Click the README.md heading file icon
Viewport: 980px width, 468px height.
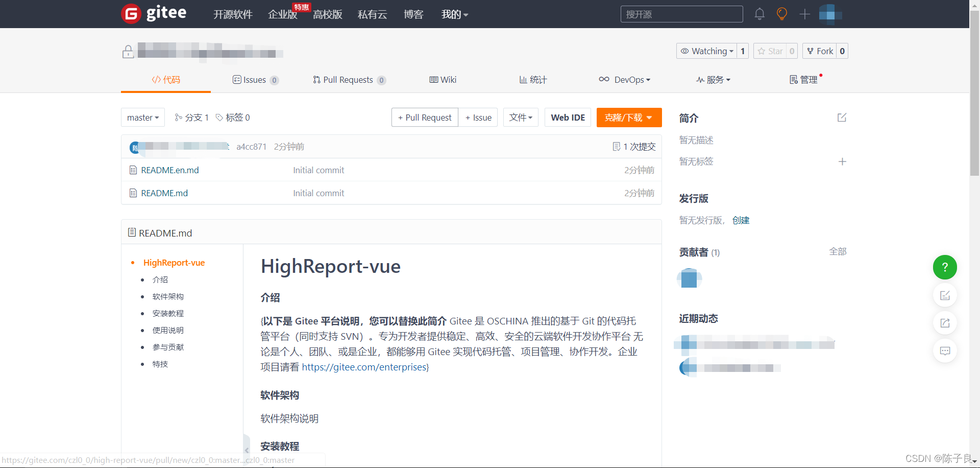tap(132, 232)
